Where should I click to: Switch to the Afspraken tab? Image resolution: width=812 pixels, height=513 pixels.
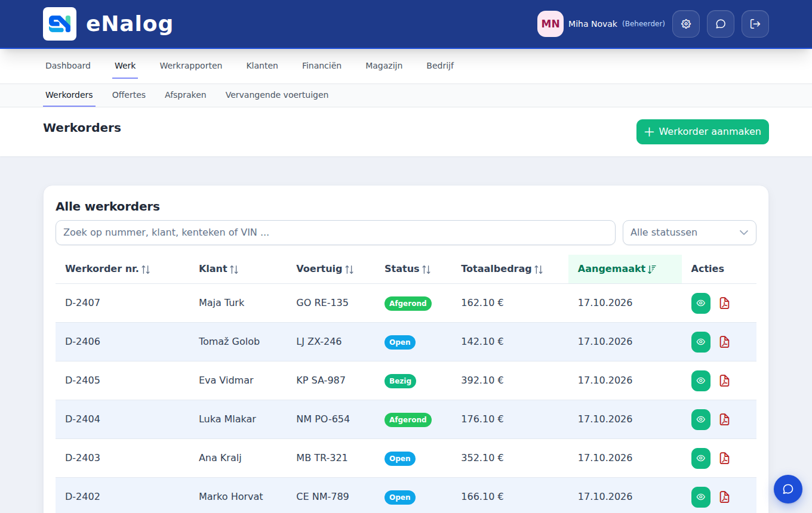(186, 95)
